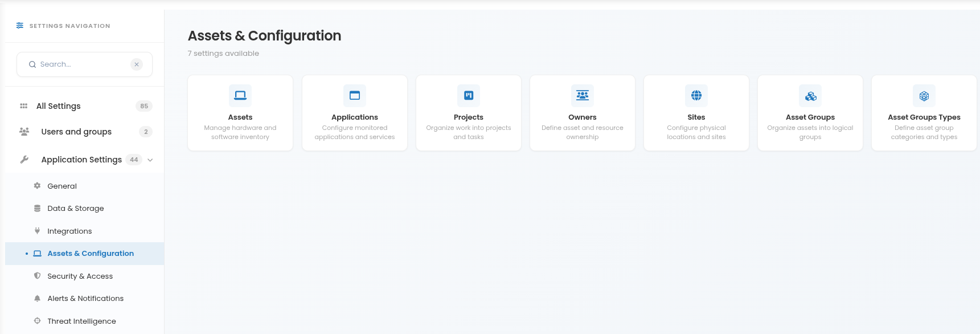The height and width of the screenshot is (334, 980).
Task: Collapse the Application Settings chevron
Action: [150, 160]
